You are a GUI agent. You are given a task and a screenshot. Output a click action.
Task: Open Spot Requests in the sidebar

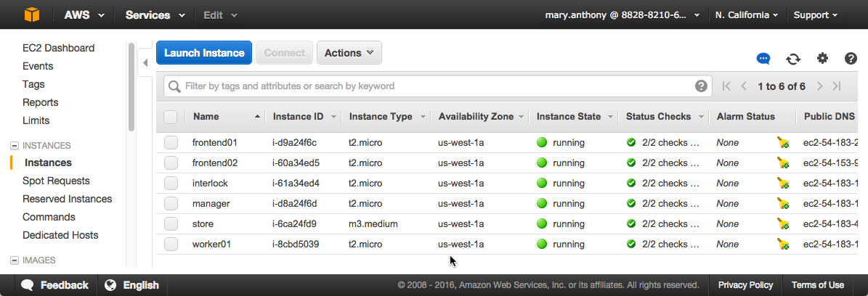click(56, 181)
